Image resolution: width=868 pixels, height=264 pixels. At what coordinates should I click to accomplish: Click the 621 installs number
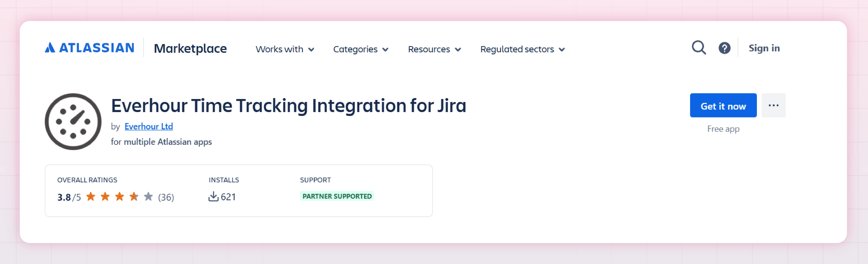pos(228,197)
